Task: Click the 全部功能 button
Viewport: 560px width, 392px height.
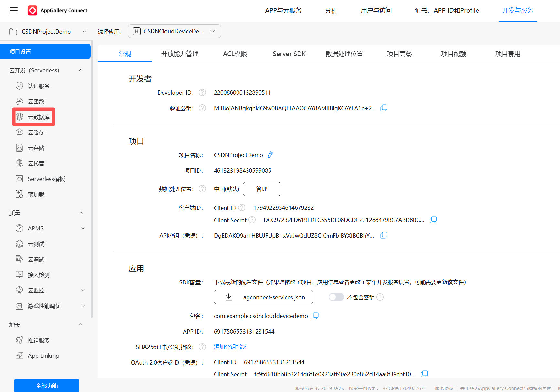Action: click(x=47, y=386)
